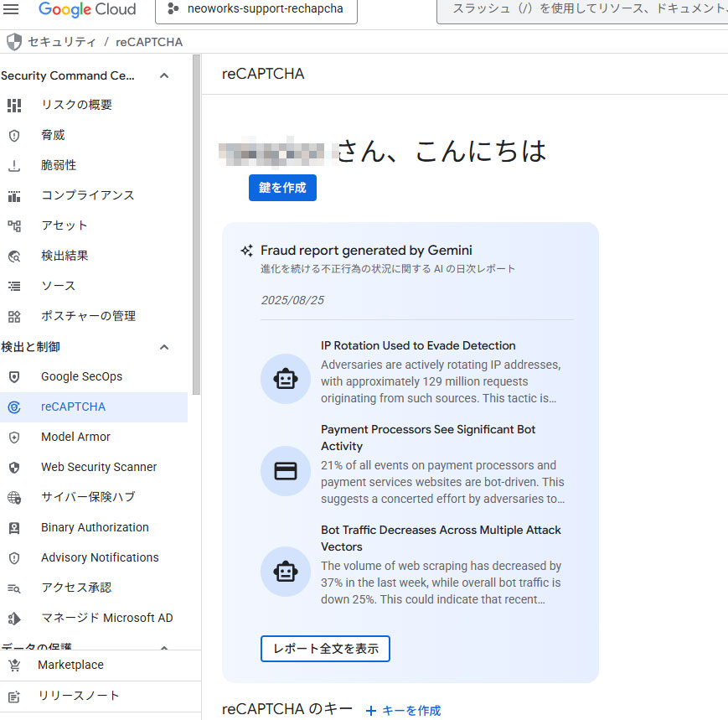728x720 pixels.
Task: Click the 検出結果 search icon
Action: (14, 256)
